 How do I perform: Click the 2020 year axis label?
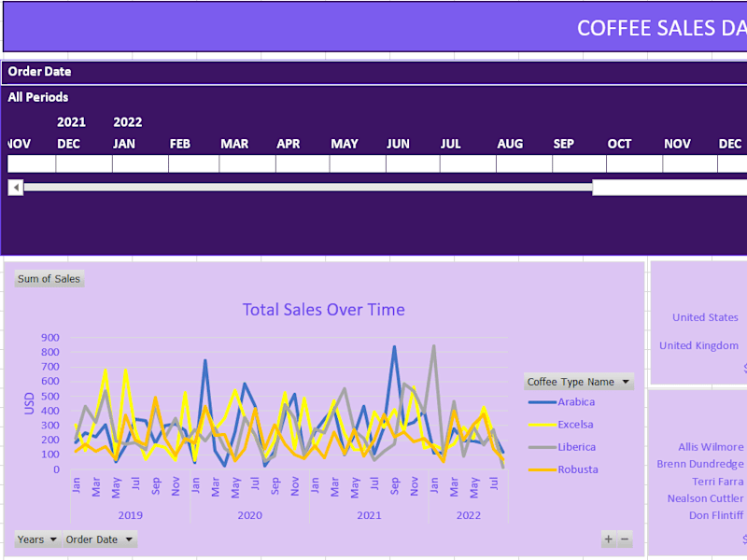pyautogui.click(x=249, y=515)
